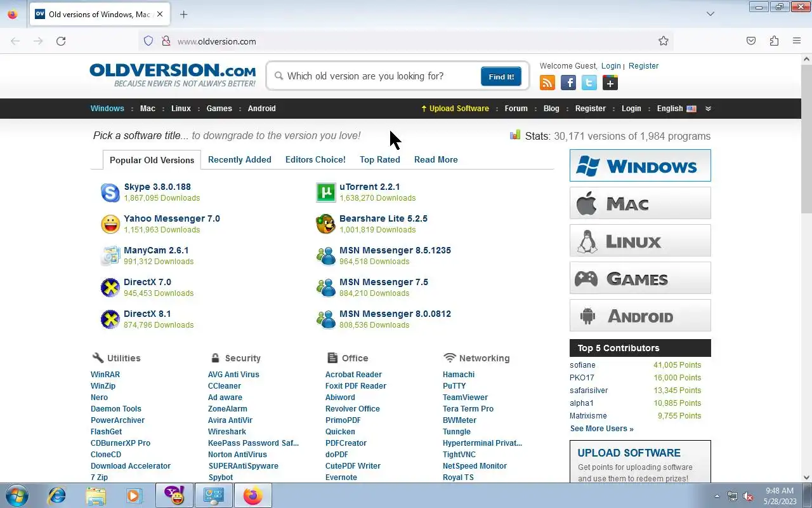Click the muted volume tray icon
This screenshot has height=508, width=812.
(x=749, y=496)
